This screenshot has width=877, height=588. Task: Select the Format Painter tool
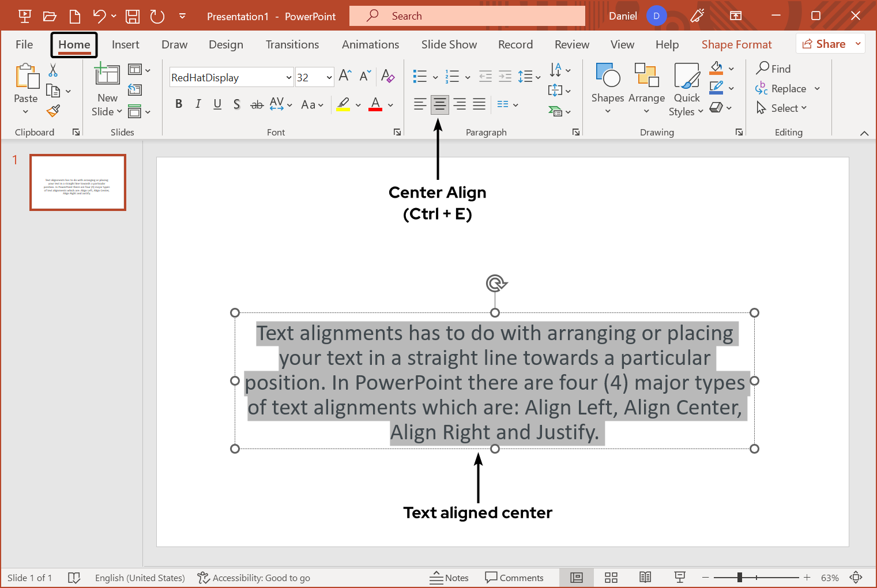53,110
